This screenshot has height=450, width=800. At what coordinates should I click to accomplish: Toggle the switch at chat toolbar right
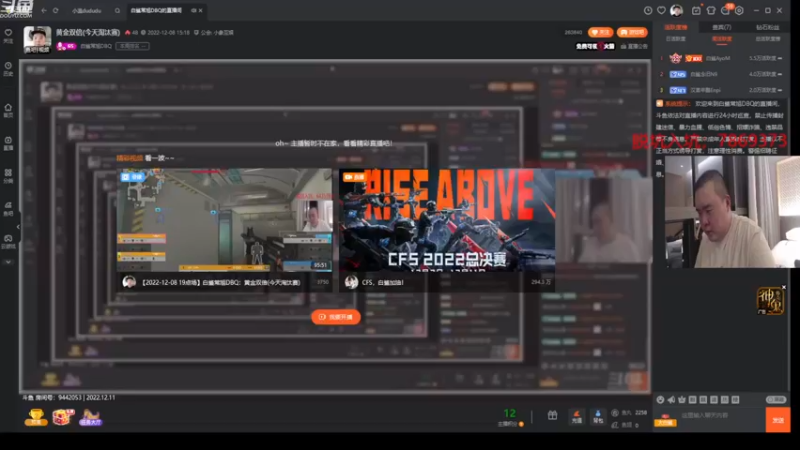point(776,399)
